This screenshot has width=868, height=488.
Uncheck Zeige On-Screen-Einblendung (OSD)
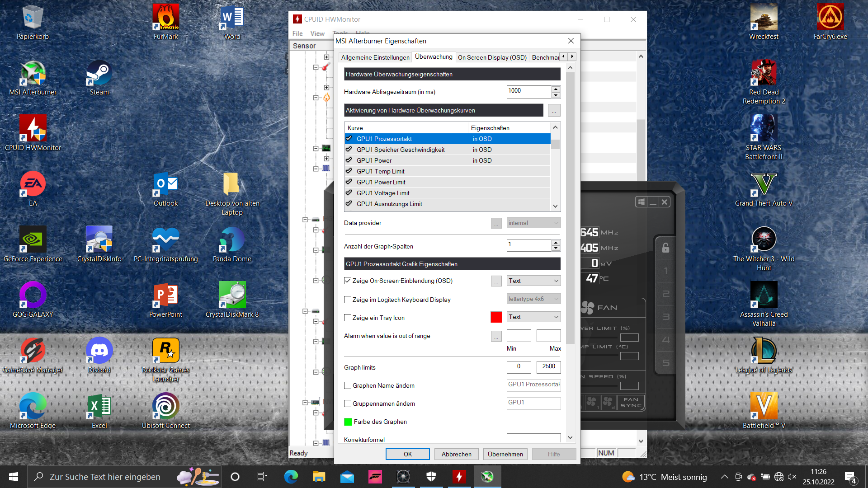pyautogui.click(x=348, y=281)
